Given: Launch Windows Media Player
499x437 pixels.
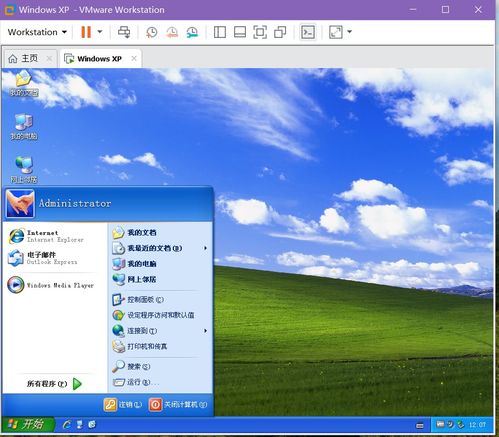Looking at the screenshot, I should click(x=51, y=285).
